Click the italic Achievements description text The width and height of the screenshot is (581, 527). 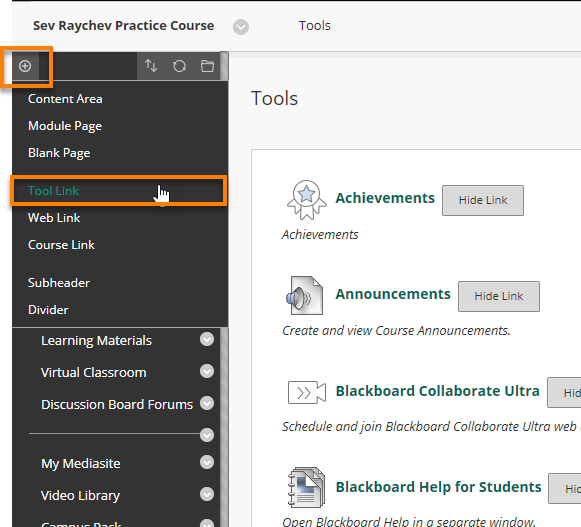320,235
